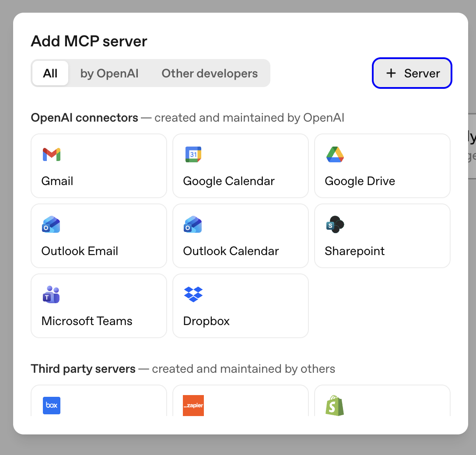Add the Sharepoint connector
Image resolution: width=476 pixels, height=455 pixels.
tap(382, 236)
